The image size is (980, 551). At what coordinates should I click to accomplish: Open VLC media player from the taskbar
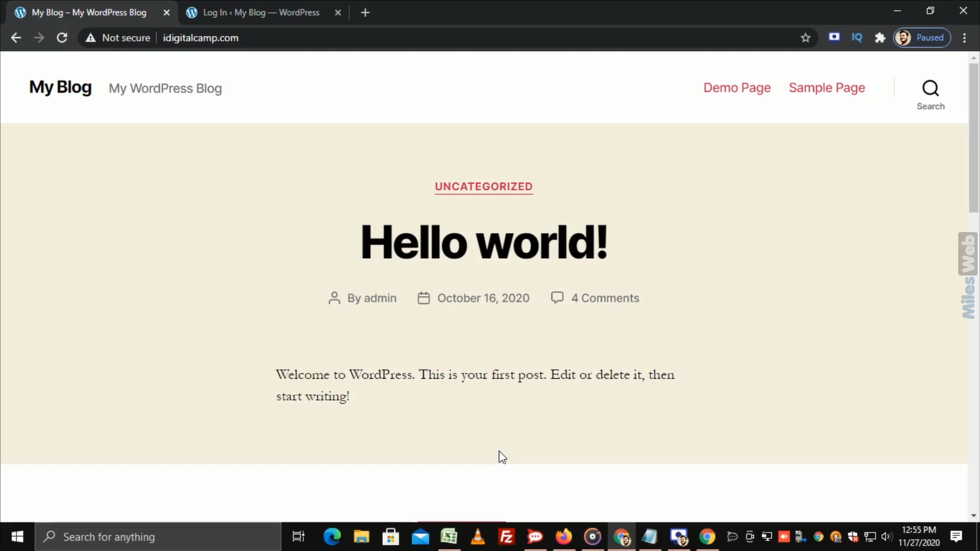[x=477, y=537]
